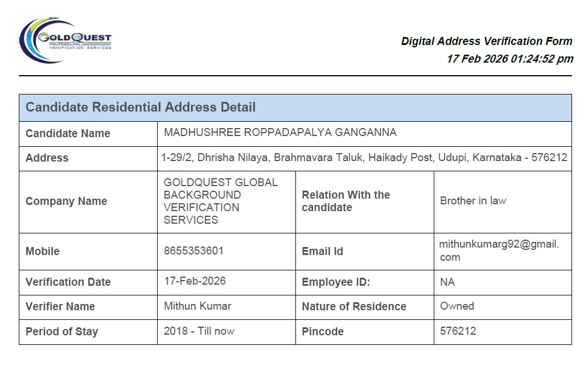This screenshot has height=370, width=588.
Task: Select the Candidate Residential Address Detail header
Action: tap(141, 107)
